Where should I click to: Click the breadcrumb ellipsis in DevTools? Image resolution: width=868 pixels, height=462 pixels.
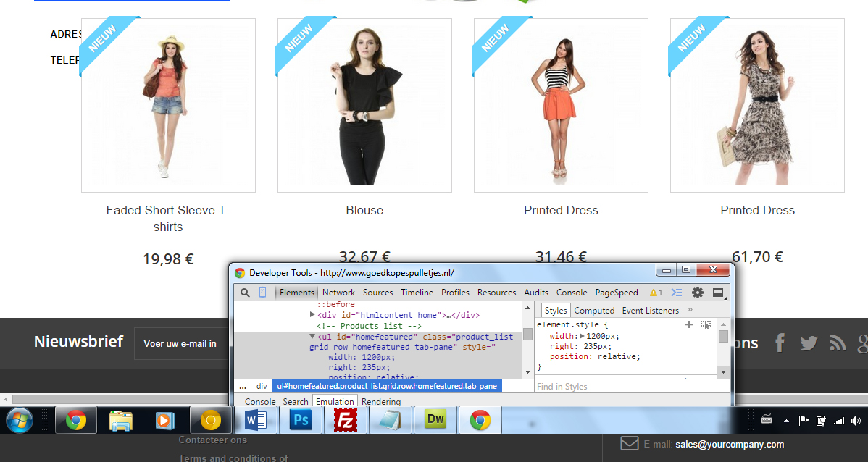click(243, 386)
